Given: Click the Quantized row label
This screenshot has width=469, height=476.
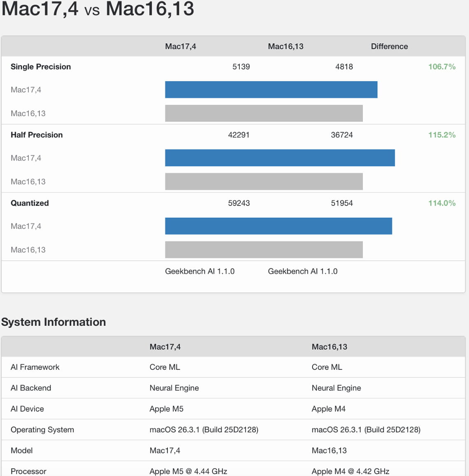Looking at the screenshot, I should (x=29, y=203).
